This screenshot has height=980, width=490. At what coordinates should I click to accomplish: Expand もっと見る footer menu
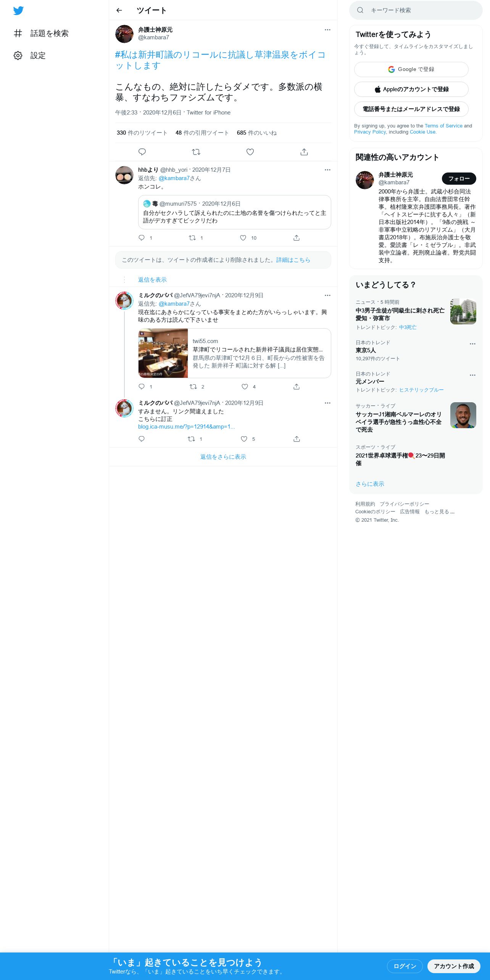click(x=440, y=512)
